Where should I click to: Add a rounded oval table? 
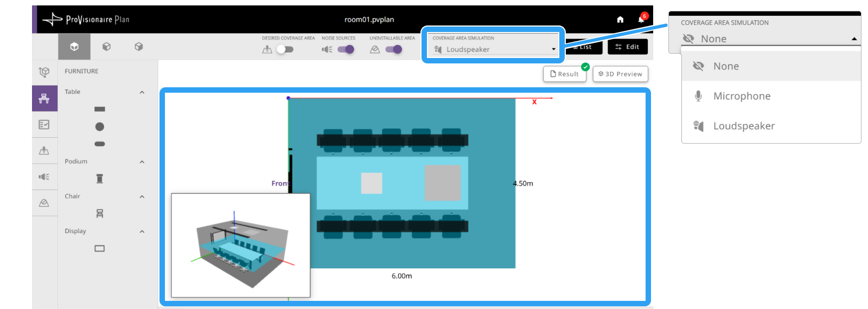100,144
